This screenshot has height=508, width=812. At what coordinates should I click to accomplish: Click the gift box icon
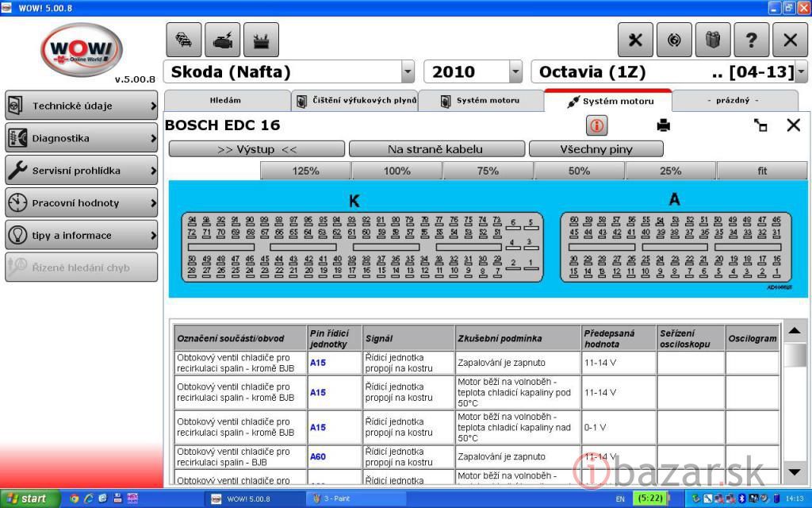pyautogui.click(x=712, y=40)
